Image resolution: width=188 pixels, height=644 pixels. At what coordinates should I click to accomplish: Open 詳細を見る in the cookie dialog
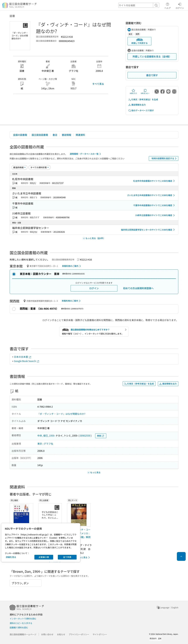11,557
